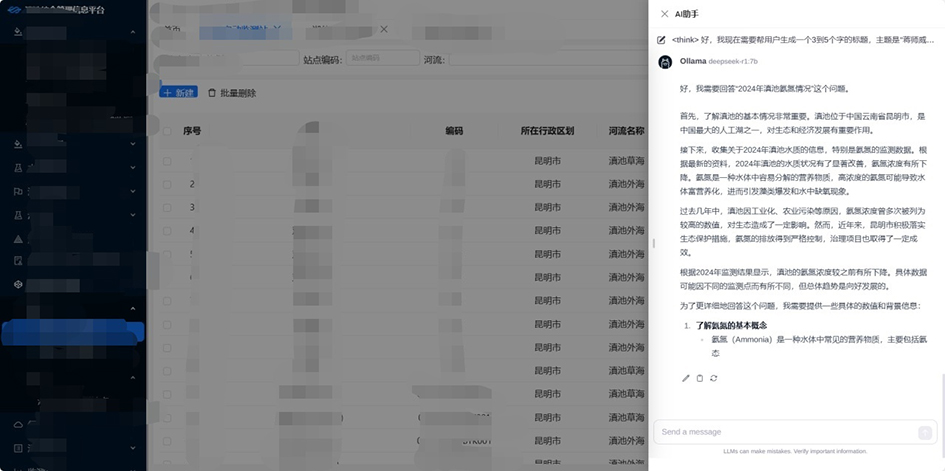
Task: Close the AI助手 panel
Action: click(x=665, y=14)
